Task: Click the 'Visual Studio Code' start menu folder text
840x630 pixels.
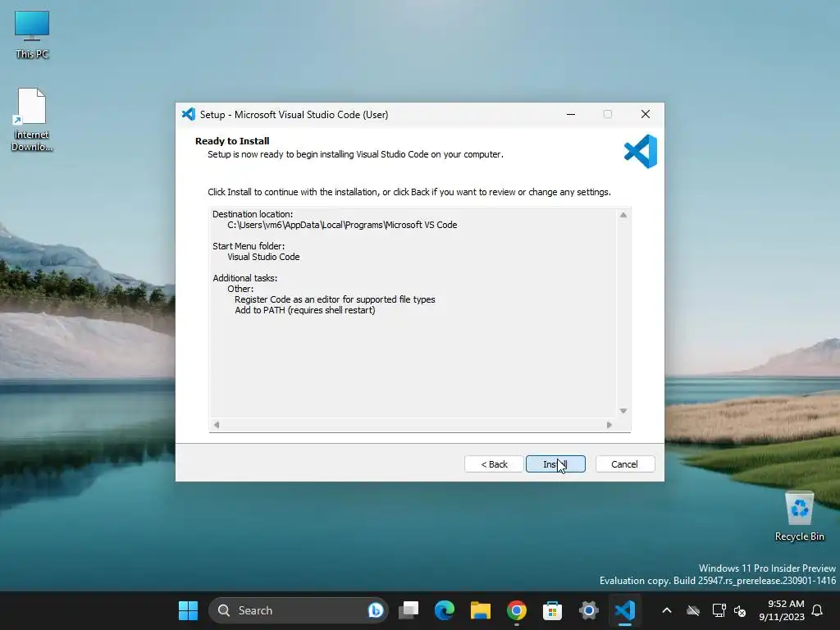Action: coord(263,257)
